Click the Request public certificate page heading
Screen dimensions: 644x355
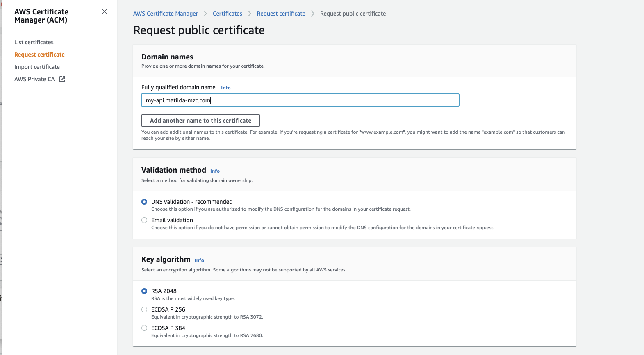199,30
